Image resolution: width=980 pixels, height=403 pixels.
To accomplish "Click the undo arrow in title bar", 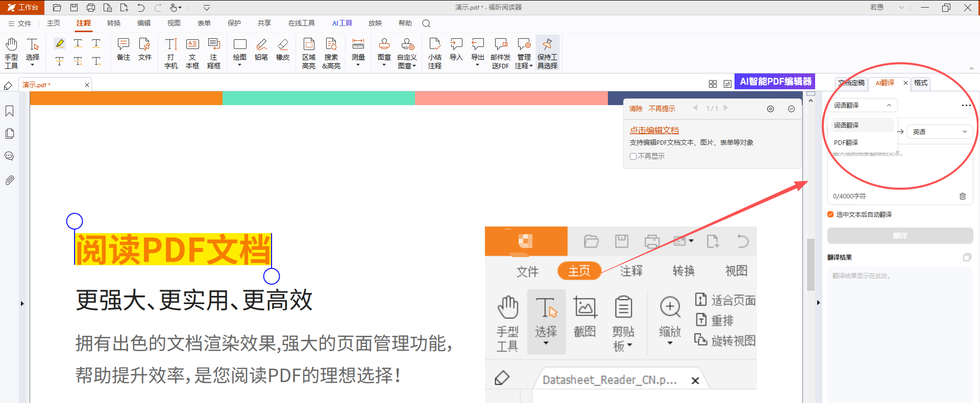I will click(141, 8).
